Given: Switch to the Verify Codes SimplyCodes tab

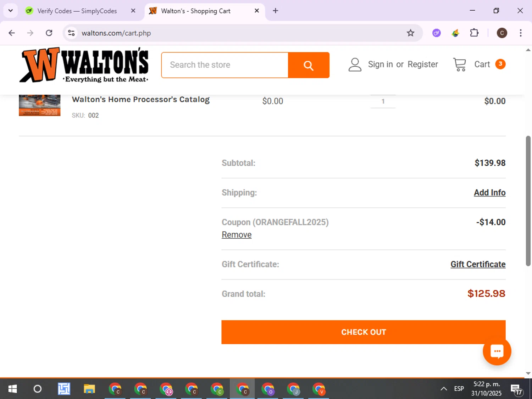Looking at the screenshot, I should coord(77,11).
